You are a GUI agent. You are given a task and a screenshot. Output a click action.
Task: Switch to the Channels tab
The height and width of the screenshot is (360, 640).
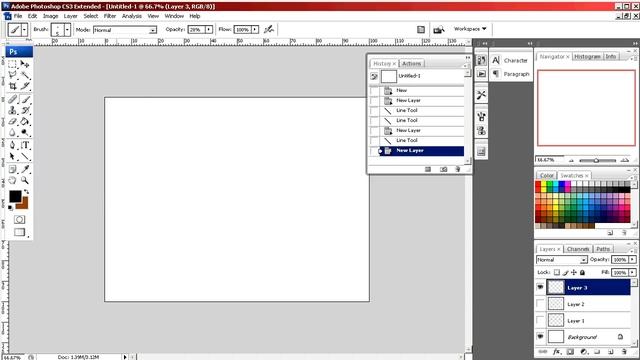[x=578, y=249]
